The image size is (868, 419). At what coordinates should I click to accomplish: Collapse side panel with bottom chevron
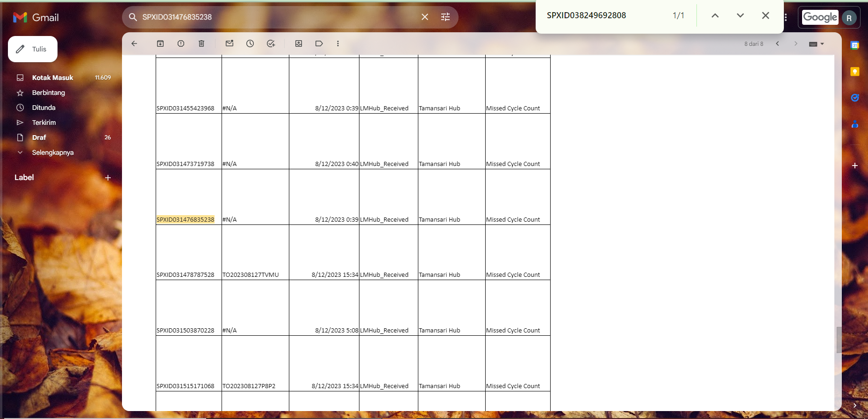pyautogui.click(x=855, y=405)
